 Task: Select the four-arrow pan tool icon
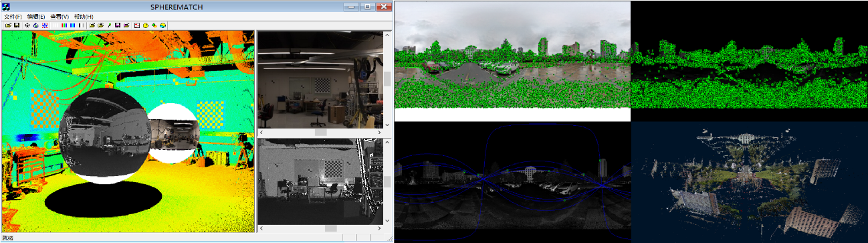click(27, 25)
